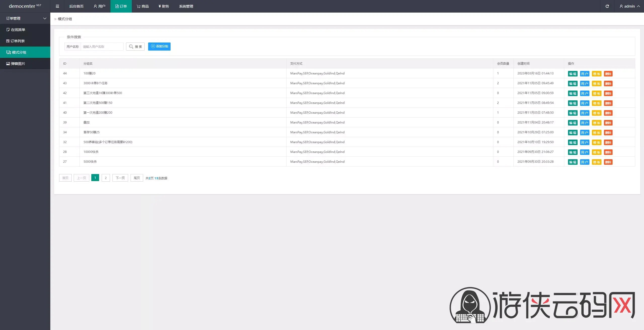Expand the admin account dropdown
This screenshot has height=330, width=644.
coord(630,6)
